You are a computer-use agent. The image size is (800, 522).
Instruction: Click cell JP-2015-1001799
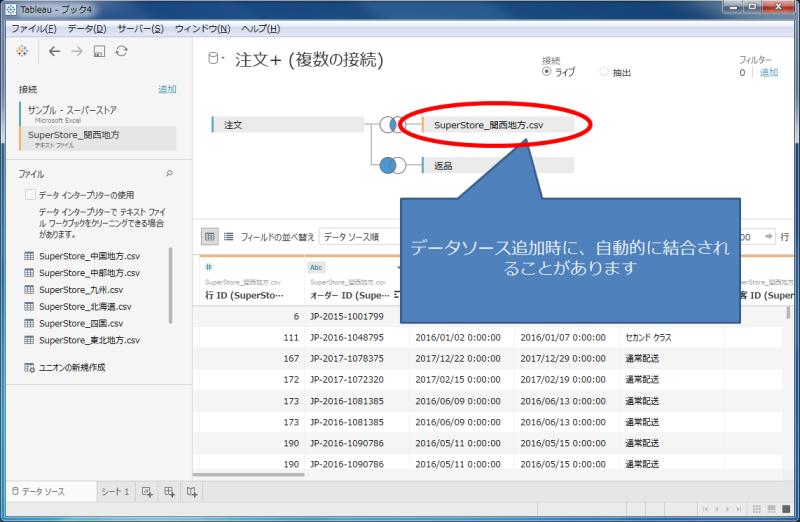pyautogui.click(x=347, y=316)
